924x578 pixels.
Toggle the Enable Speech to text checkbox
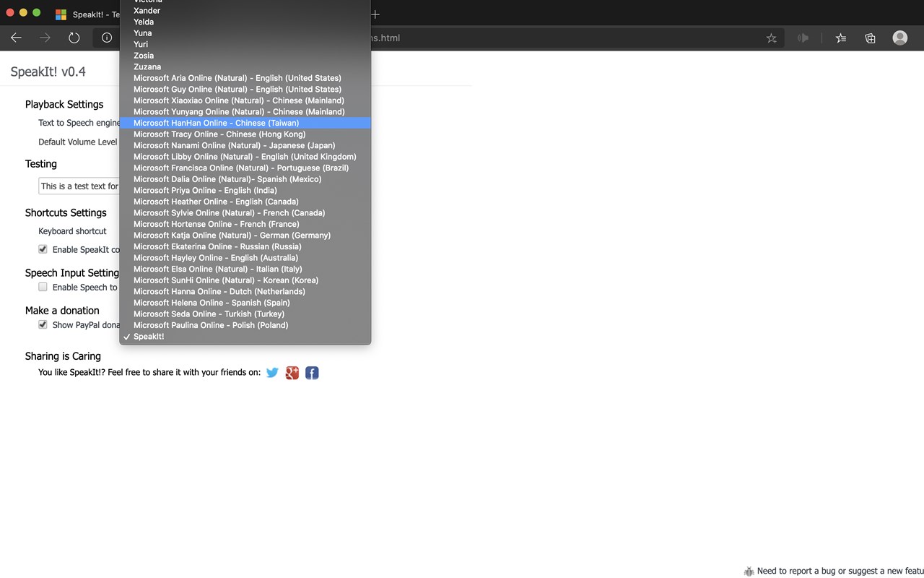[43, 287]
